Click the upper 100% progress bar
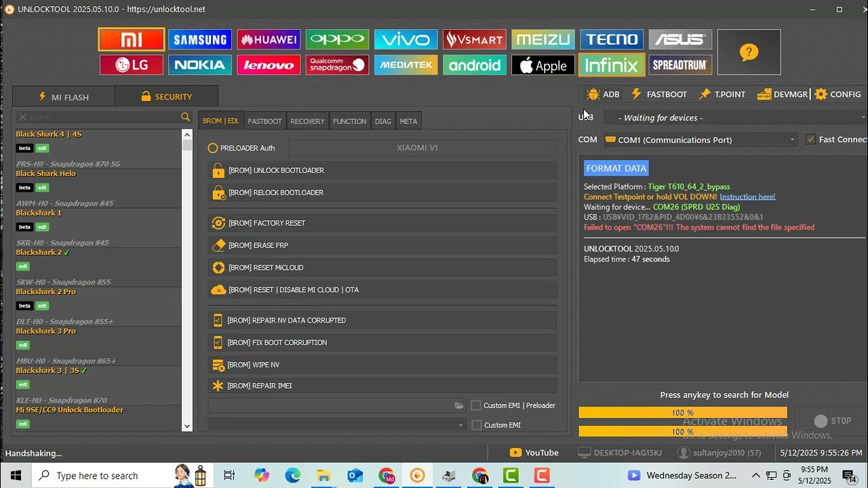The width and height of the screenshot is (868, 488). [683, 413]
